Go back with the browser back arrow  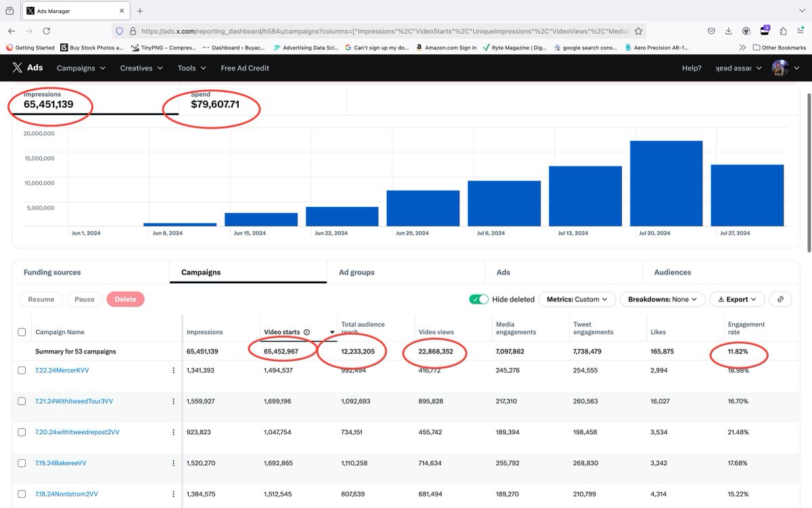pos(12,30)
